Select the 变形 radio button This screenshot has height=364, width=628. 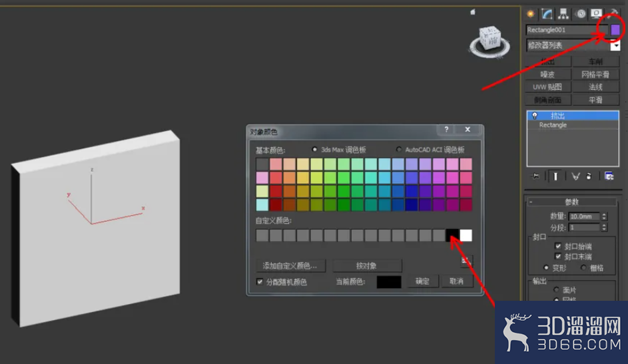[x=546, y=268]
